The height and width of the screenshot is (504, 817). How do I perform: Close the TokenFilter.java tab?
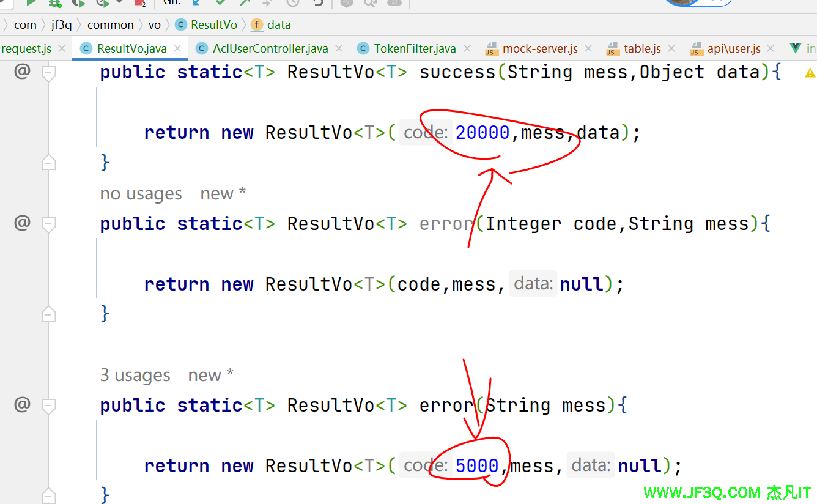(x=467, y=48)
